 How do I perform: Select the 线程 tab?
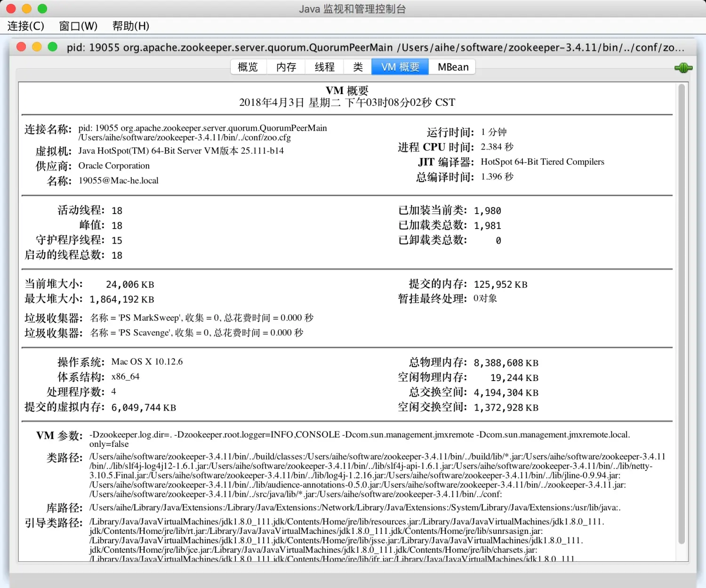click(x=324, y=67)
